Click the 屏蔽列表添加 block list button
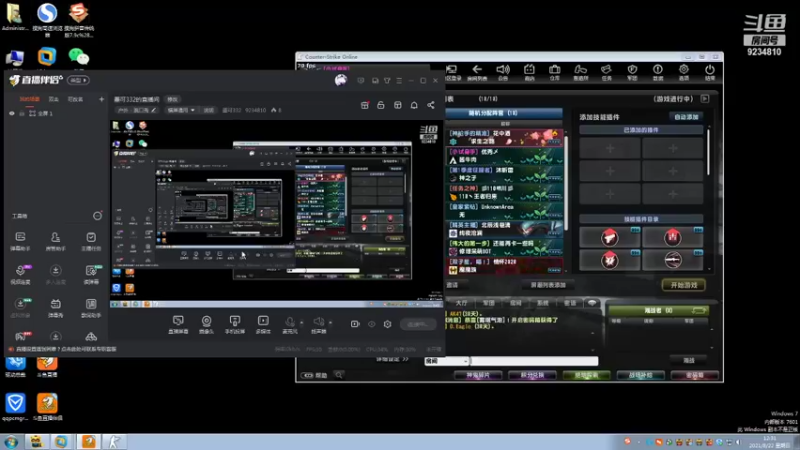Image resolution: width=800 pixels, height=450 pixels. (548, 285)
